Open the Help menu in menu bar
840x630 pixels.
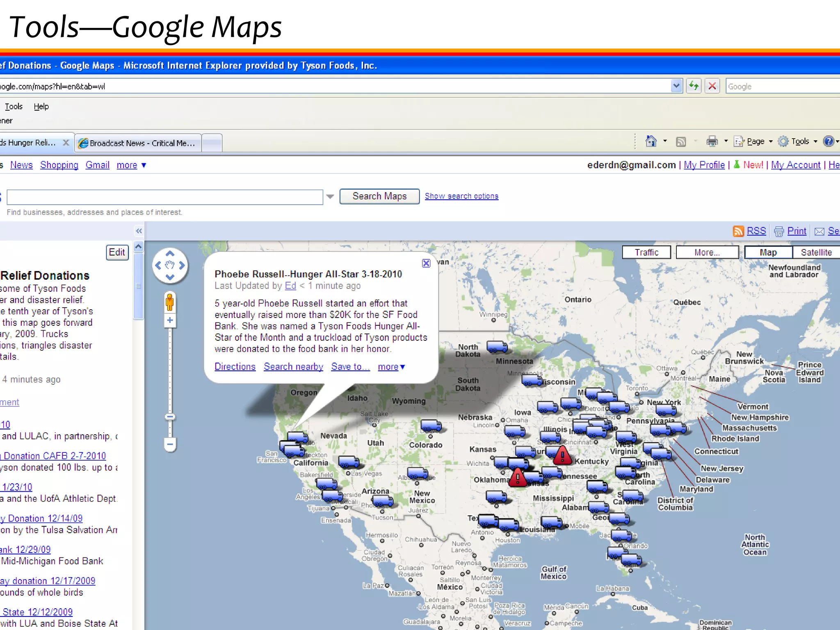41,107
